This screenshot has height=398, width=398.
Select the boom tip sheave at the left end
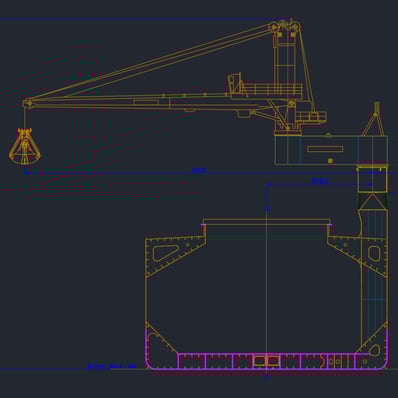[x=28, y=103]
